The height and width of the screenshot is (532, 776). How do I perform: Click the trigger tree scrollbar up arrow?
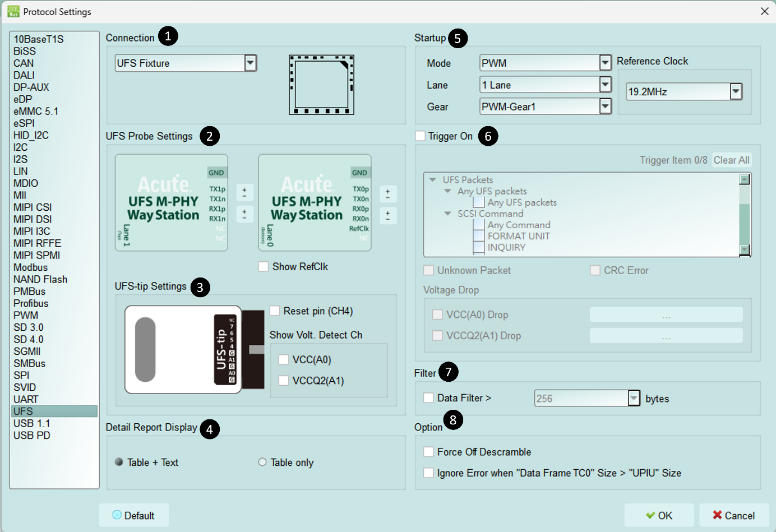pos(745,179)
